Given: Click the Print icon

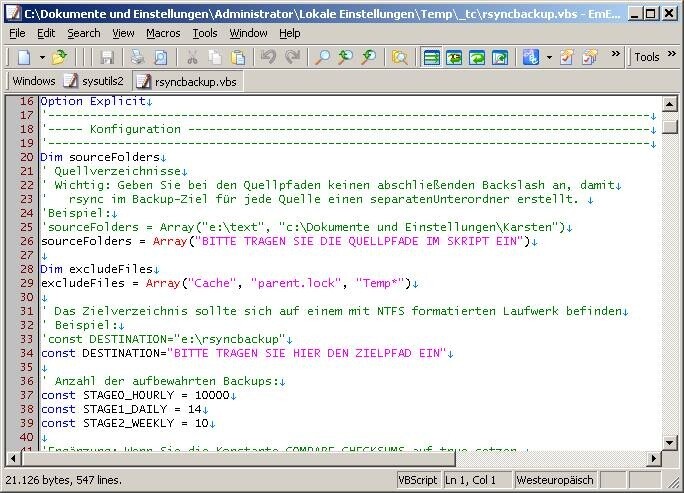Looking at the screenshot, I should point(138,57).
